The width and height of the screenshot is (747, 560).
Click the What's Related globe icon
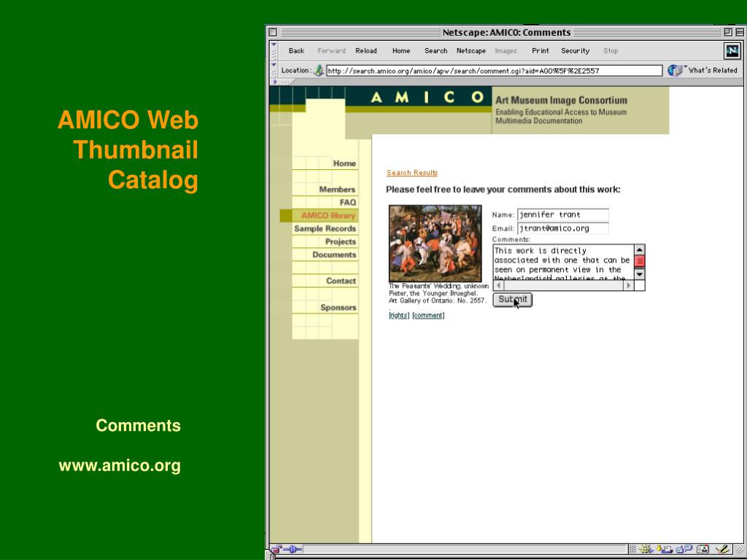tap(675, 71)
